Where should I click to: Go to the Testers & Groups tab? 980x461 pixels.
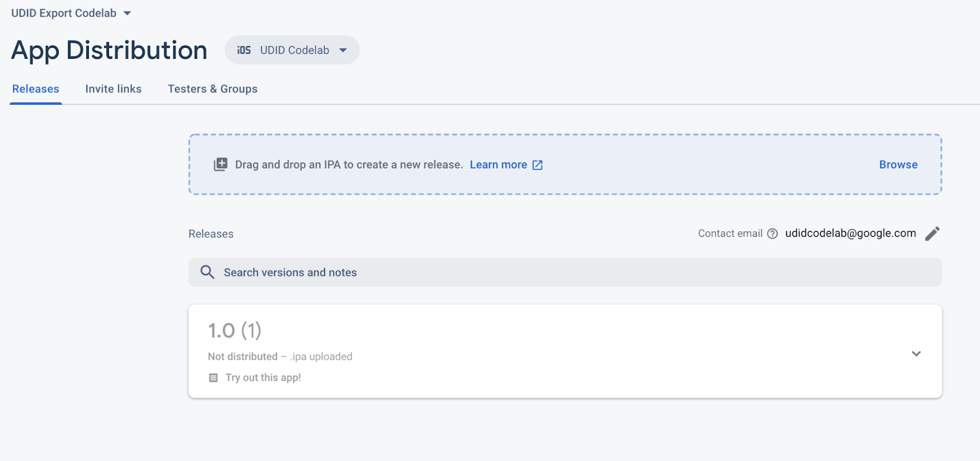pyautogui.click(x=213, y=89)
